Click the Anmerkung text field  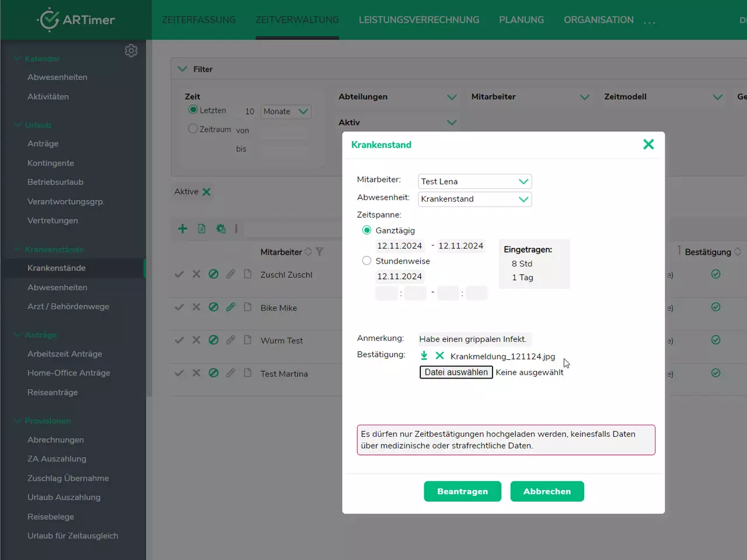[474, 339]
